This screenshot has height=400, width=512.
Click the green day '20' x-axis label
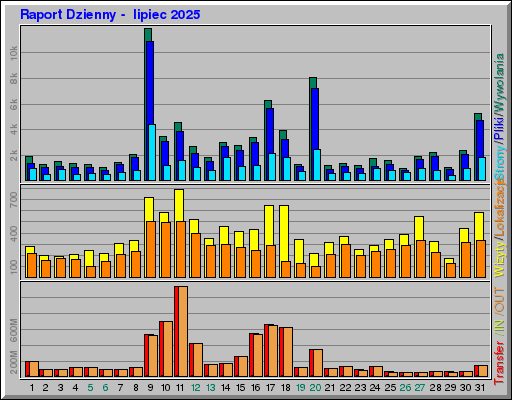point(315,388)
